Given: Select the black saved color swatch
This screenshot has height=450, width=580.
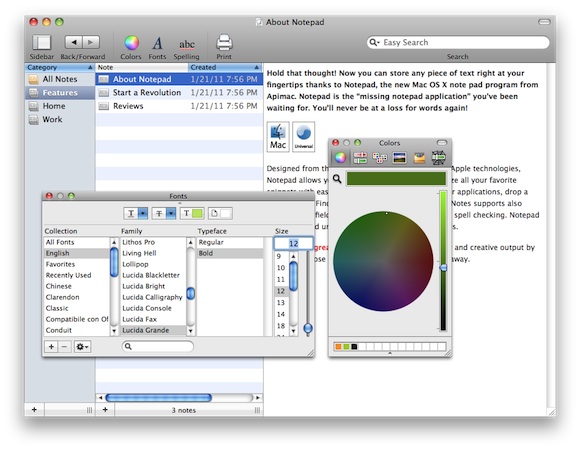Looking at the screenshot, I should tap(354, 347).
